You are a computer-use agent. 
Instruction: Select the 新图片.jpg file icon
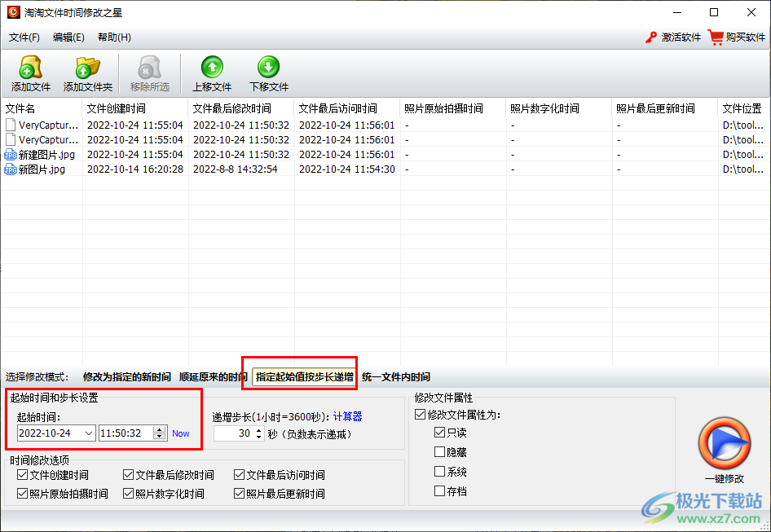point(11,169)
